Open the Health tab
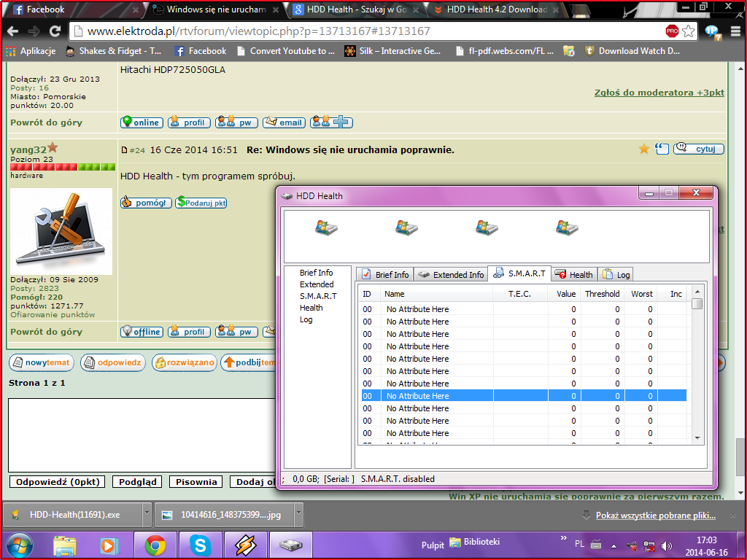The height and width of the screenshot is (560, 747). coord(574,274)
